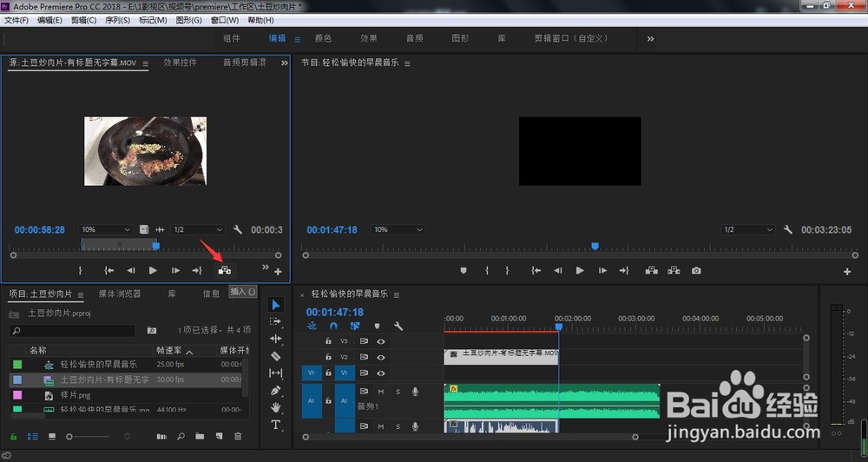Open Program monitor settings wrench
Screen dimensions: 868x462
click(x=788, y=229)
